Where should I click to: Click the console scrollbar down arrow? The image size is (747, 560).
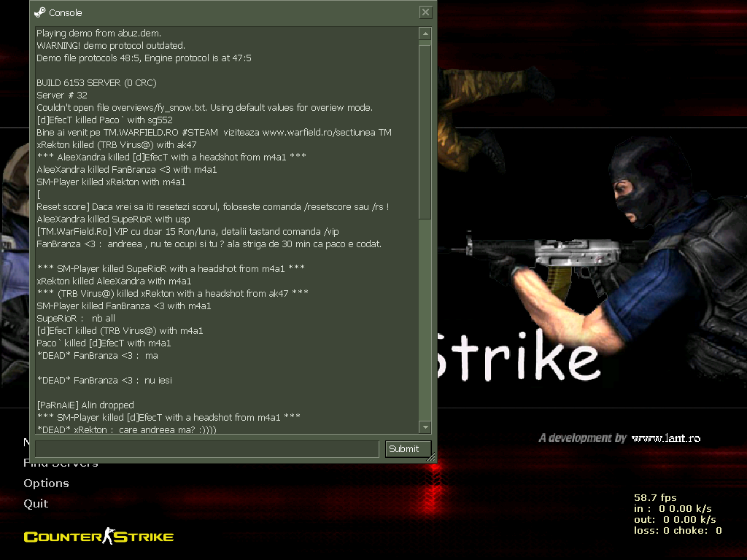click(x=425, y=427)
